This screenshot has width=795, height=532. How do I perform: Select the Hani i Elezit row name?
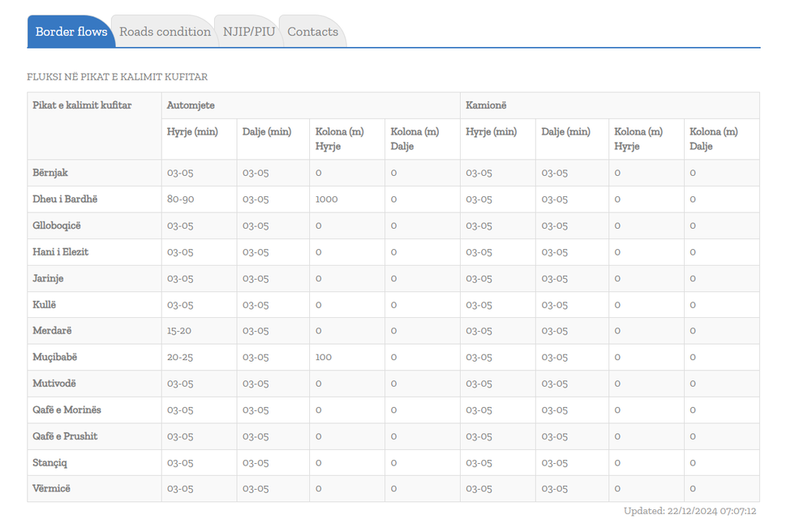pos(61,252)
